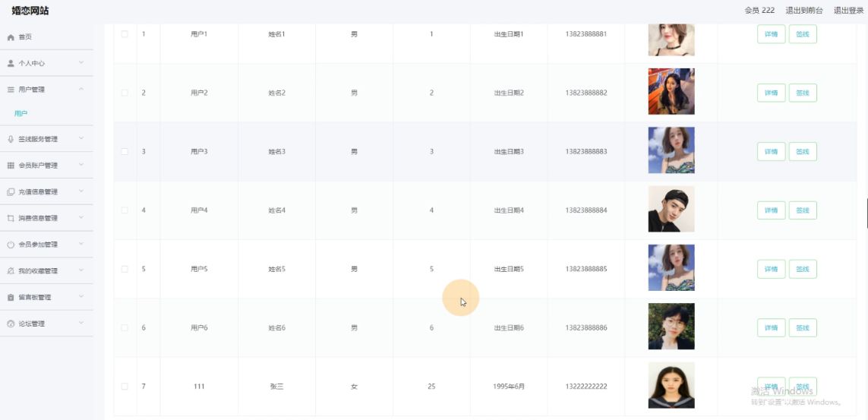Click 签线 for row 用户3
868x420 pixels.
(x=803, y=152)
